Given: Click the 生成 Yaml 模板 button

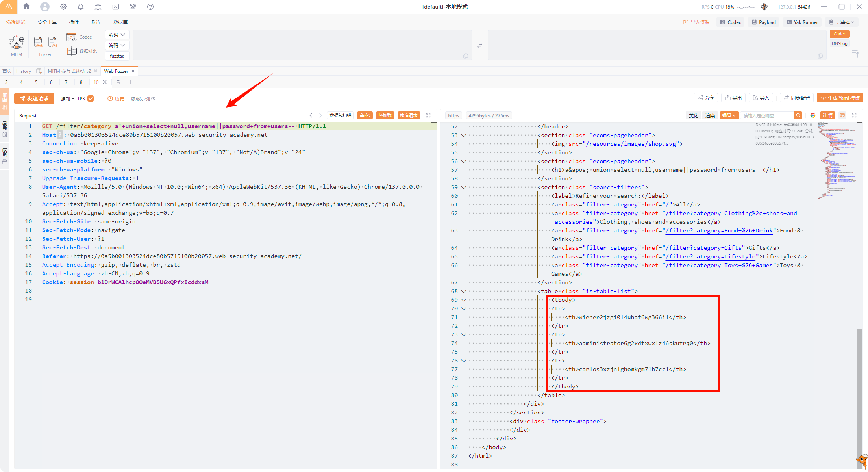Looking at the screenshot, I should [840, 98].
